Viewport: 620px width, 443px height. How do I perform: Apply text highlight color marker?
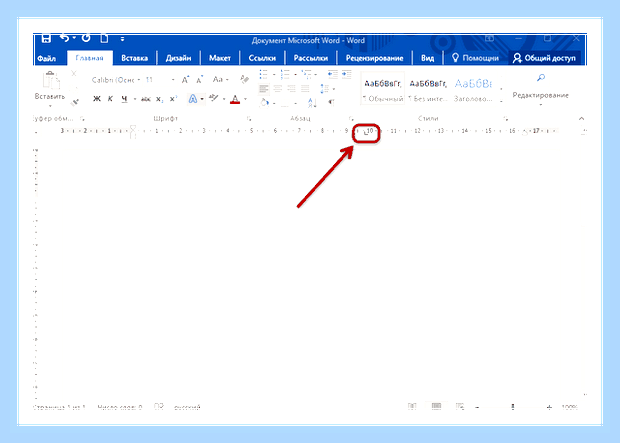tap(214, 98)
